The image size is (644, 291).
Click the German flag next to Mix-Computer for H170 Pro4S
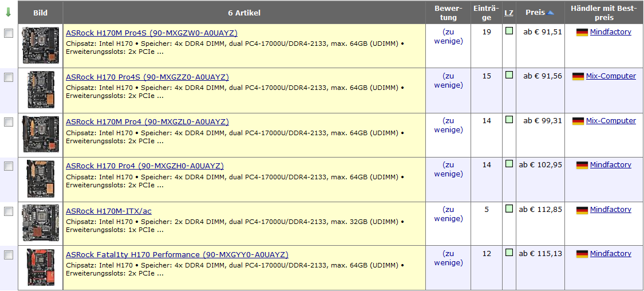(578, 76)
